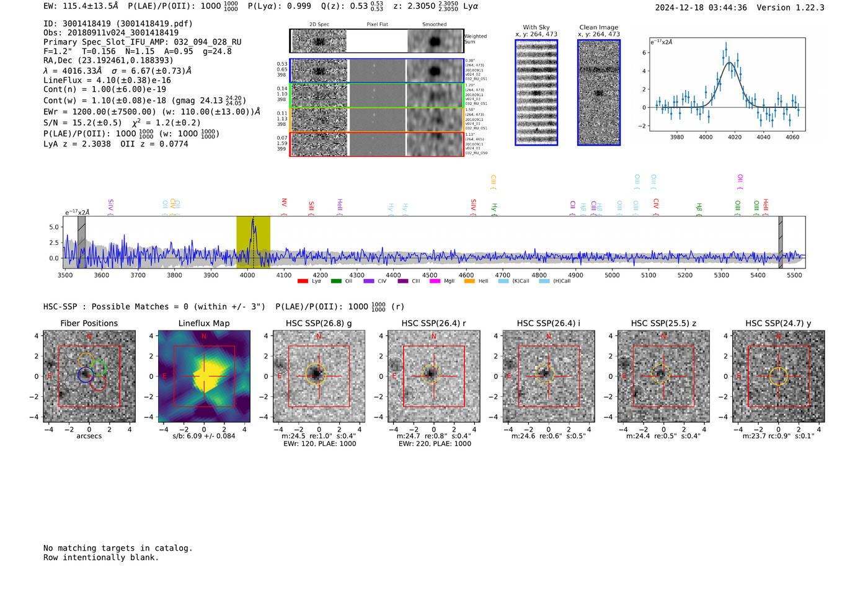Click the Cont(w) gmag value line
Screen dimensions: 868x591
pyautogui.click(x=144, y=100)
